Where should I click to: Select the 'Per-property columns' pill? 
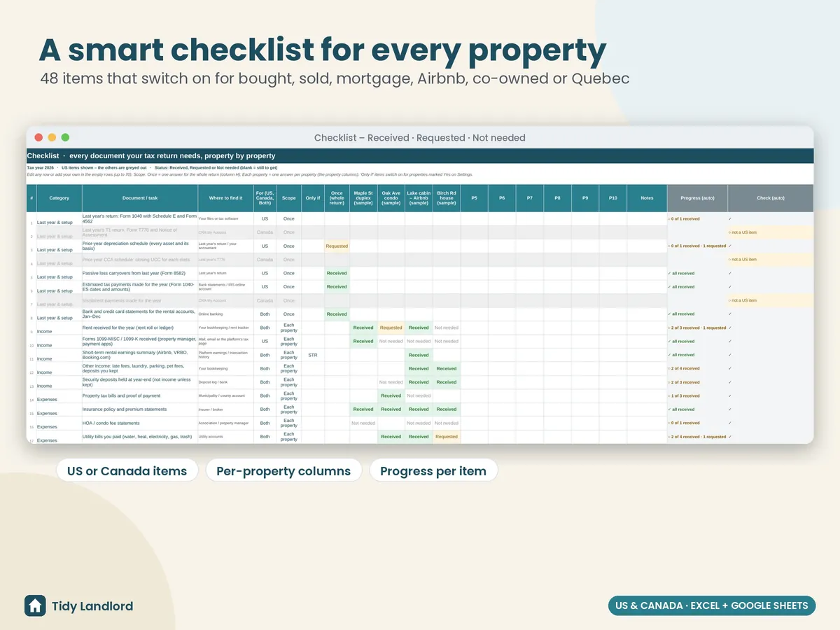pos(283,471)
